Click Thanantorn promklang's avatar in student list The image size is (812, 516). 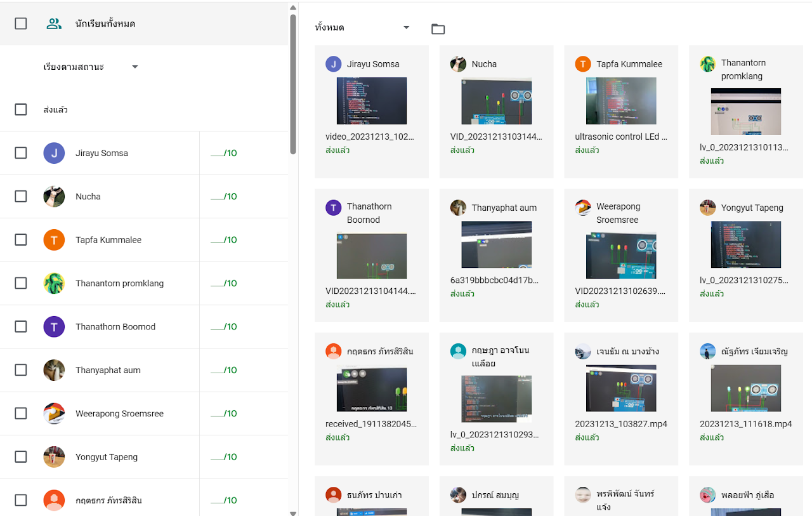pos(54,283)
